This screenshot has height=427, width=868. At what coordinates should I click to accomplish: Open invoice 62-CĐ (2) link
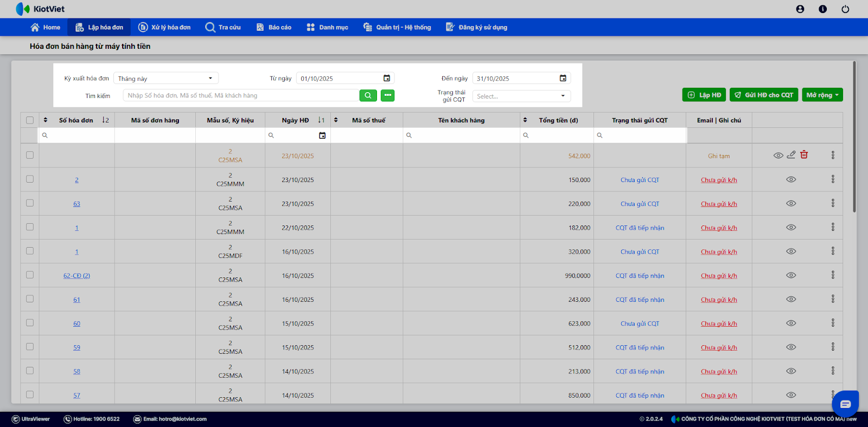coord(76,276)
